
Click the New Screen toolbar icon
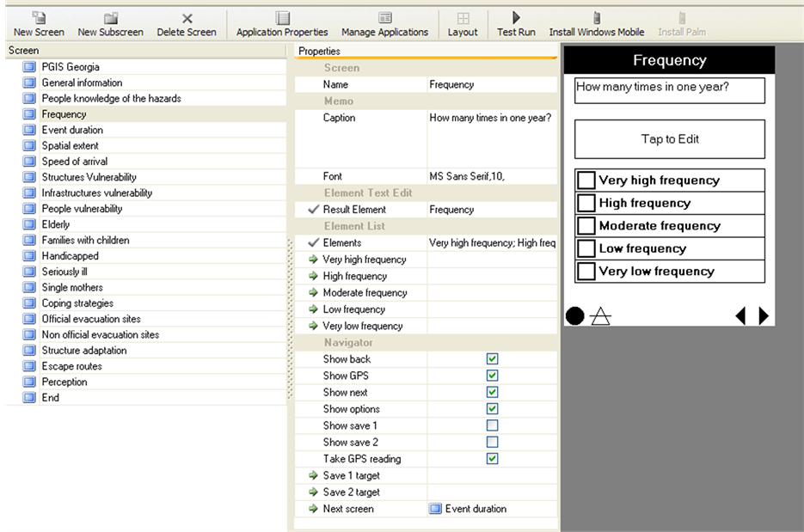[39, 18]
